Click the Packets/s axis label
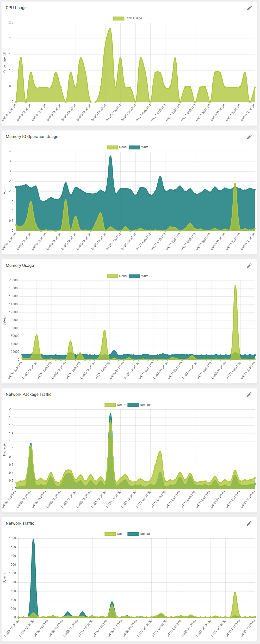The height and width of the screenshot is (644, 260). click(x=4, y=449)
